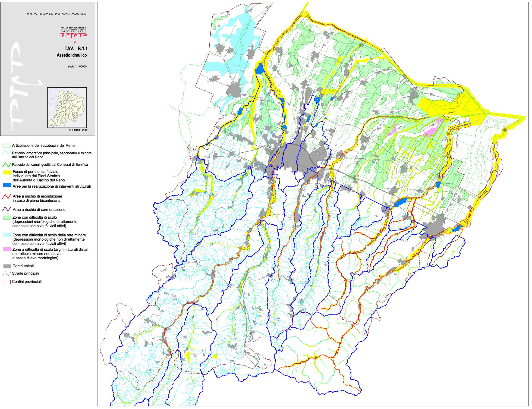Click 'Reticolo dei canali gestiti dai Consorzi' label
The width and height of the screenshot is (532, 409).
coord(50,165)
